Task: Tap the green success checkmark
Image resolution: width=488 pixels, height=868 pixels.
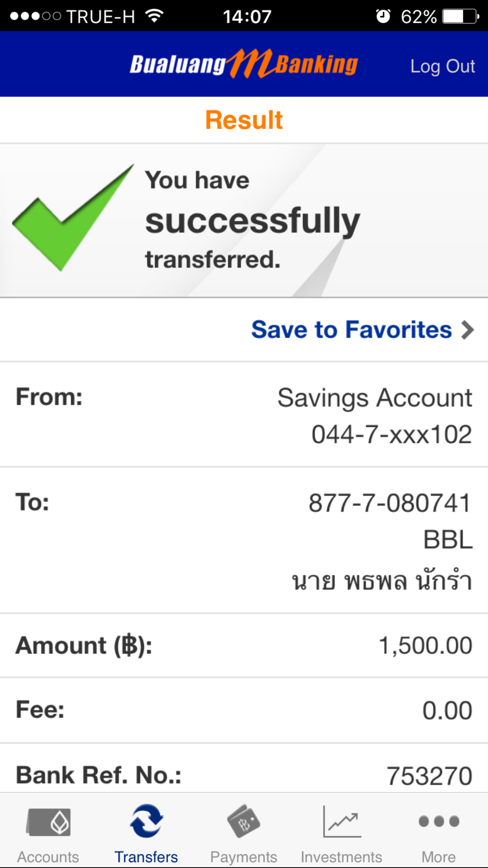Action: [x=71, y=218]
